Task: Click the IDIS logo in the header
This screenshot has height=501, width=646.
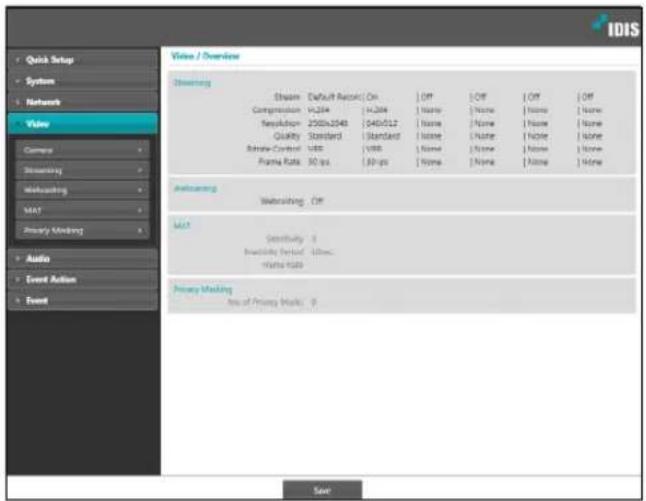Action: coord(616,27)
